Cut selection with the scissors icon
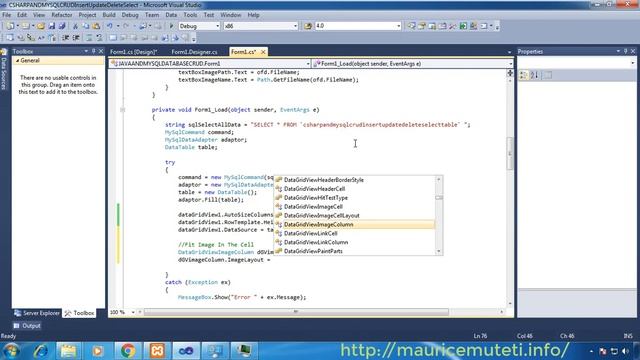Image resolution: width=640 pixels, height=360 pixels. coord(75,26)
